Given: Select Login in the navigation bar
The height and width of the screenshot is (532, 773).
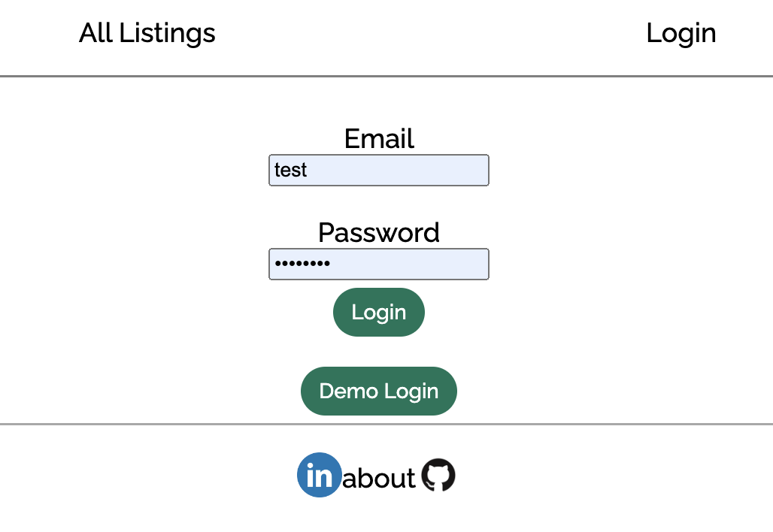Looking at the screenshot, I should click(681, 32).
